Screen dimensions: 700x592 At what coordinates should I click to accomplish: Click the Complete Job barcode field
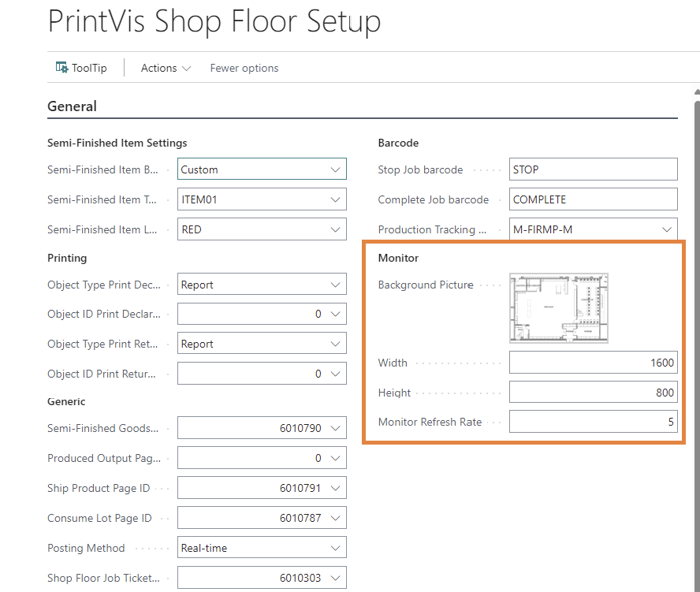[594, 199]
